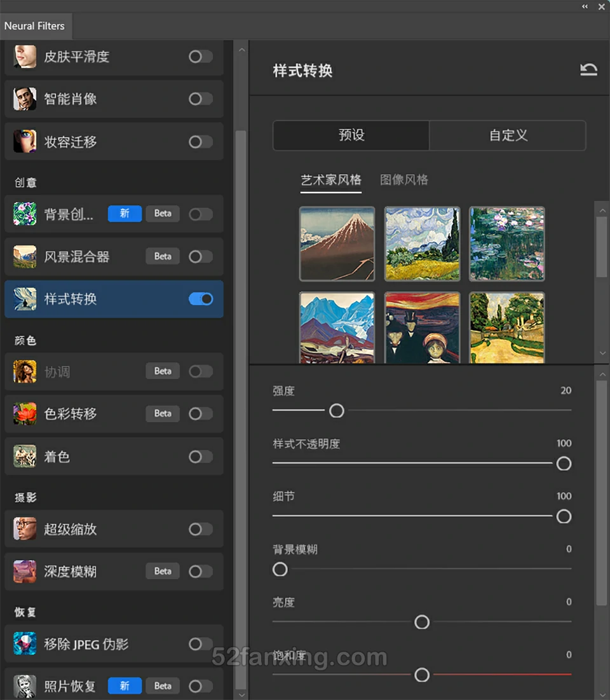Click the slider settings scroll-up arrow
Viewport: 610px width, 700px height.
pyautogui.click(x=602, y=374)
